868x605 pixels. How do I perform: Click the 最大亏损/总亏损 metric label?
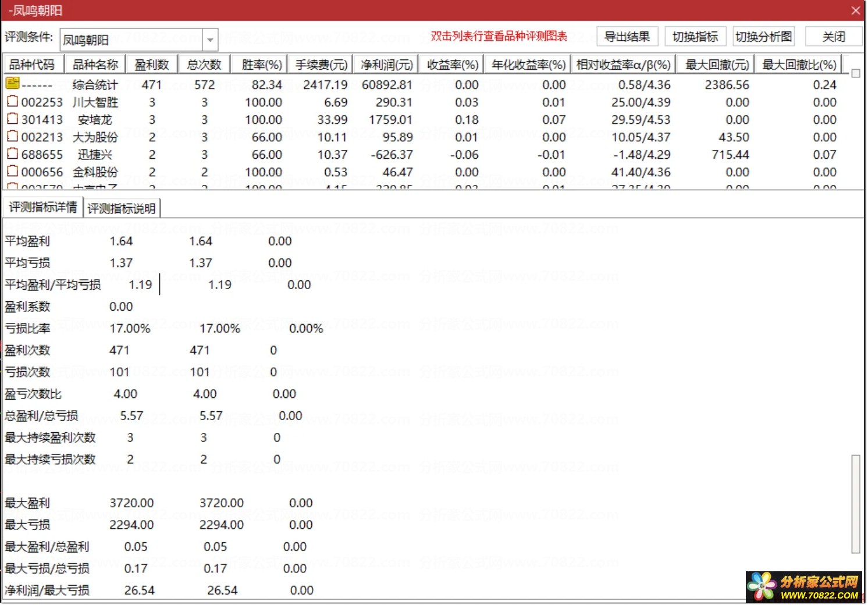47,568
